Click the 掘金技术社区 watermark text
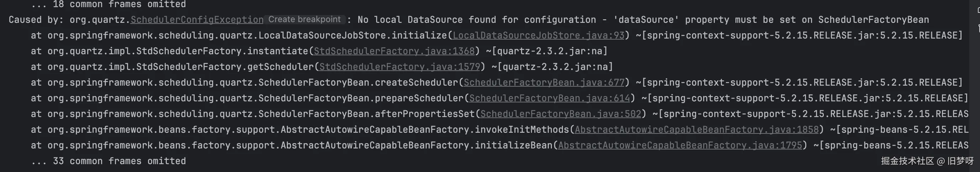The width and height of the screenshot is (980, 172). click(907, 161)
